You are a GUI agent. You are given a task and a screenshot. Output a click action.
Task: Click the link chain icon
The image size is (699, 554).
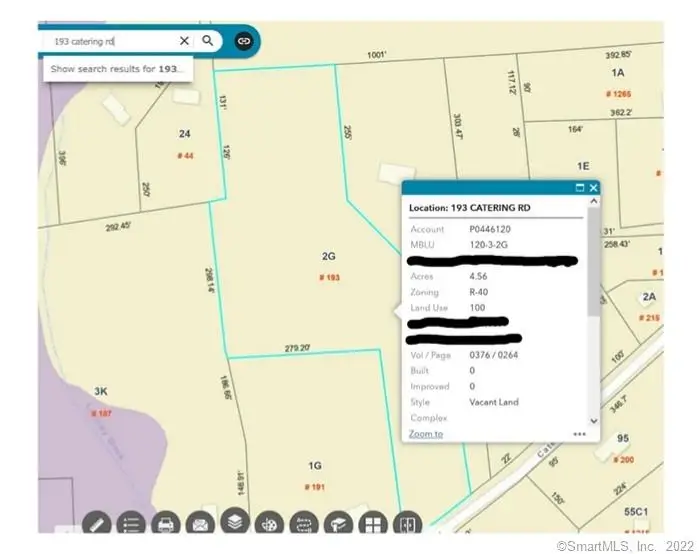244,41
